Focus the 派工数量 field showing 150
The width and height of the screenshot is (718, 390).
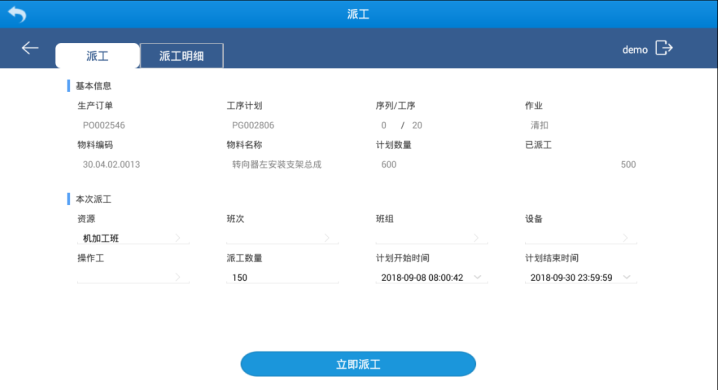tap(282, 277)
